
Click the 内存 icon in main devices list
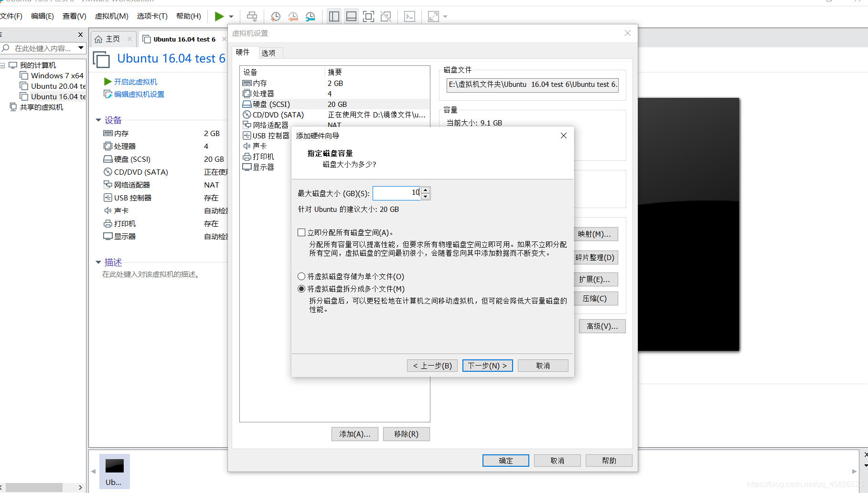(x=108, y=133)
